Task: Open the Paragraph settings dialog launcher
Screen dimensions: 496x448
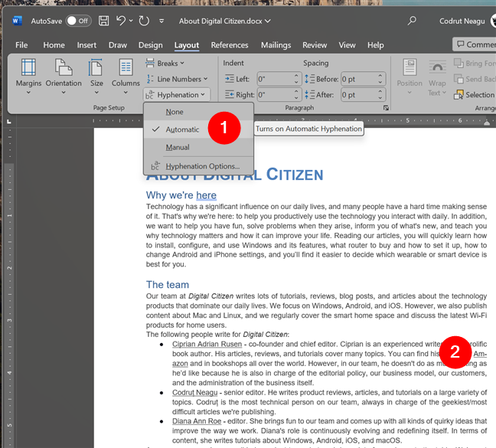Action: (386, 108)
